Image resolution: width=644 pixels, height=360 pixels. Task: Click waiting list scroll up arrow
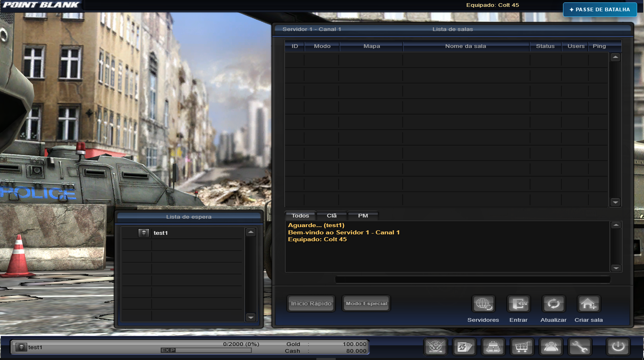click(251, 232)
